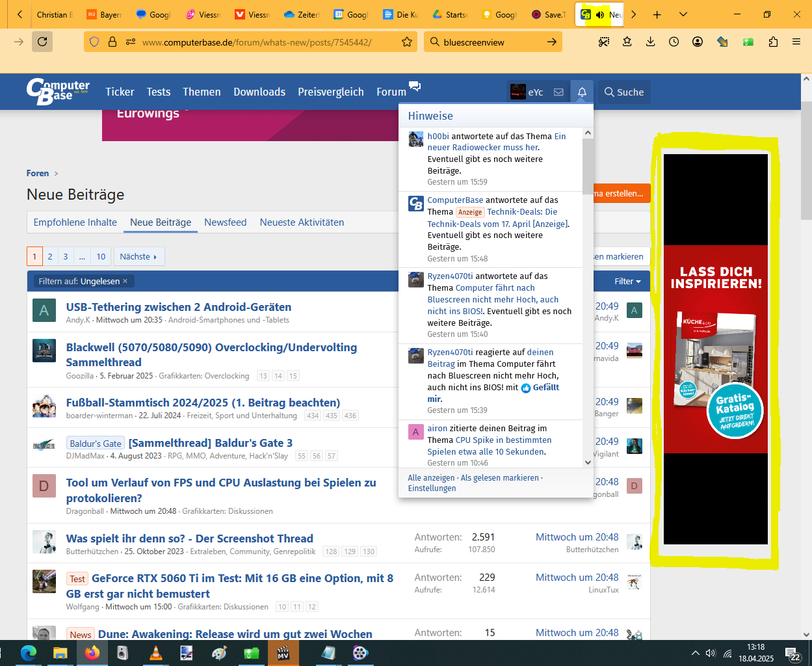Show hidden system tray icons
Image resolution: width=812 pixels, height=666 pixels.
click(695, 653)
